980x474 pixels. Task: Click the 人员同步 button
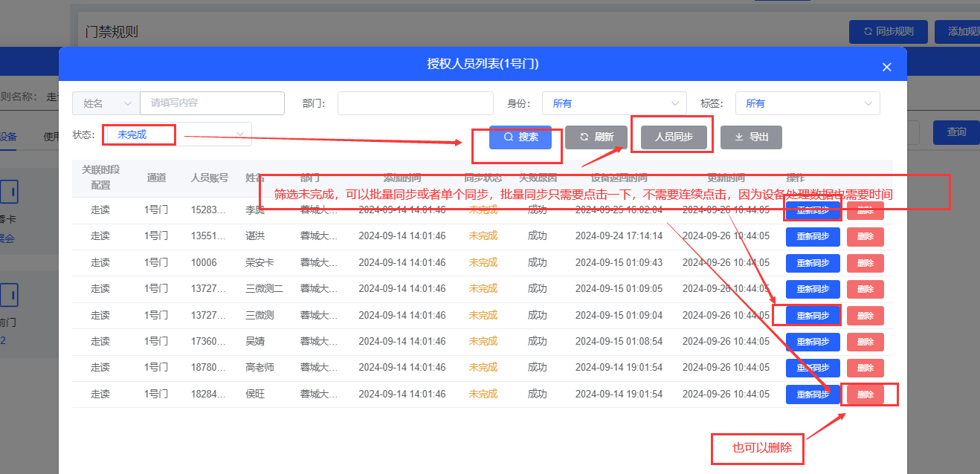pyautogui.click(x=674, y=137)
